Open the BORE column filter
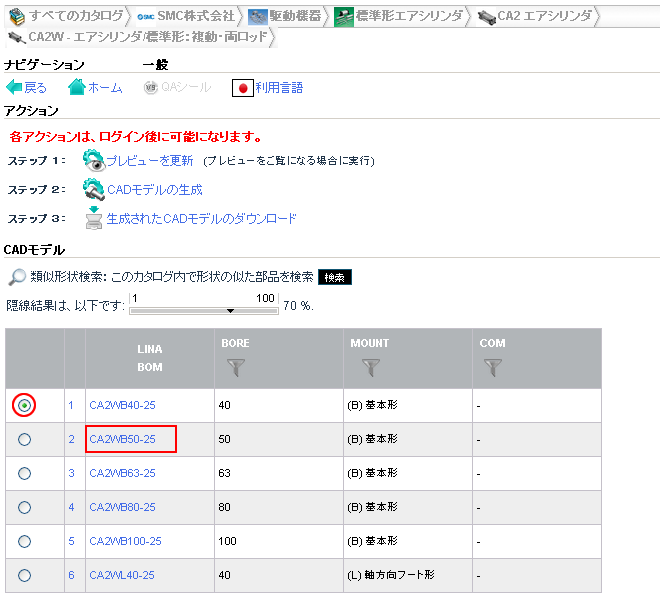 point(236,368)
